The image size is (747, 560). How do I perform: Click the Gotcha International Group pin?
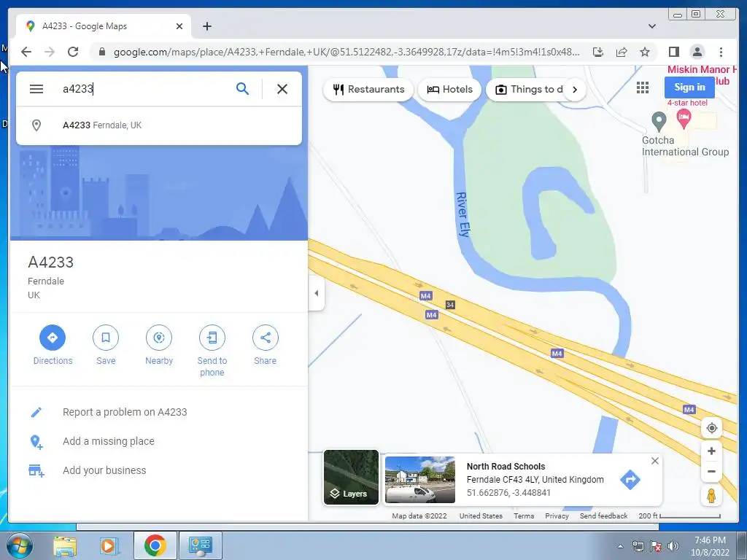tap(659, 122)
